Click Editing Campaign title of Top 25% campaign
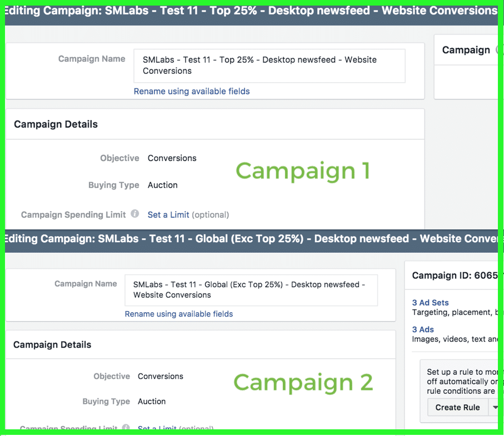This screenshot has width=504, height=436. (251, 11)
